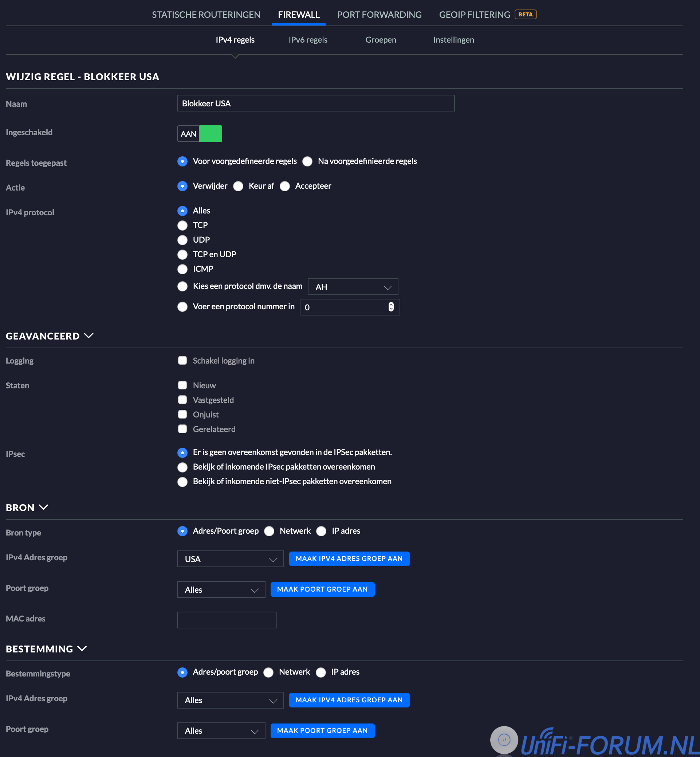Click the protocol number stepper arrows

390,306
